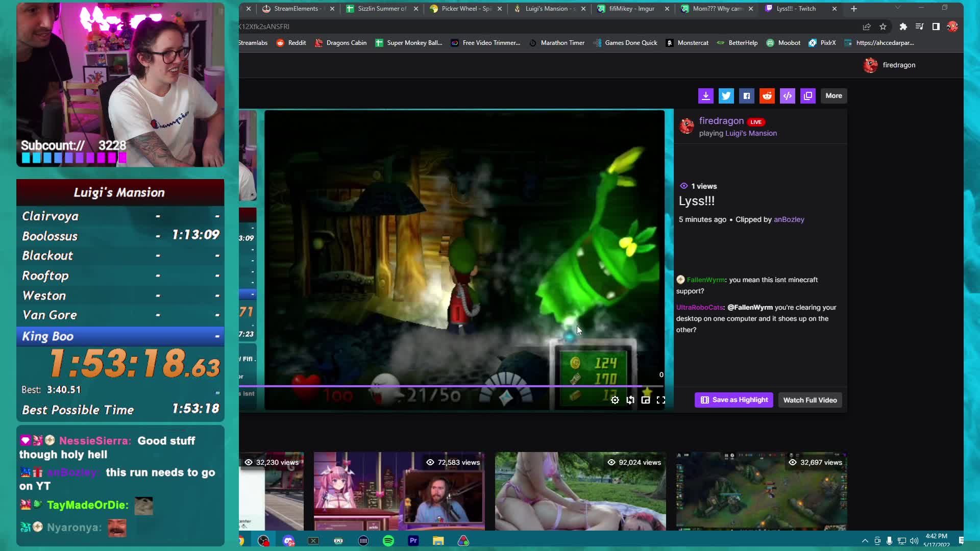
Task: Switch to Sizzlin Summer tab
Action: point(382,9)
